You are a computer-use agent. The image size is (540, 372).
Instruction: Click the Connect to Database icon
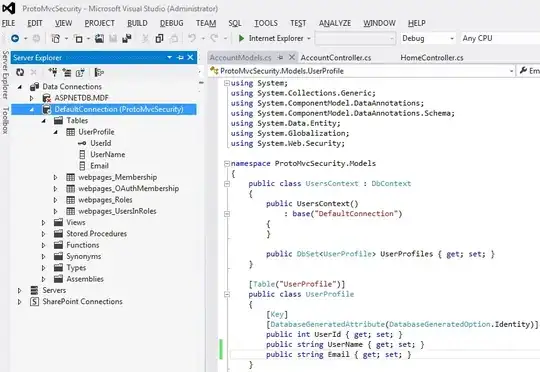[53, 72]
